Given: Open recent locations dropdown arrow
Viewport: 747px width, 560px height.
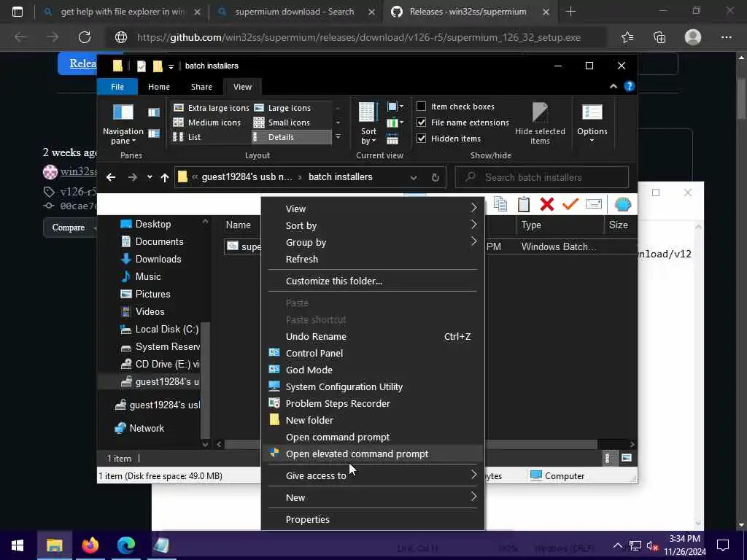Looking at the screenshot, I should point(150,177).
